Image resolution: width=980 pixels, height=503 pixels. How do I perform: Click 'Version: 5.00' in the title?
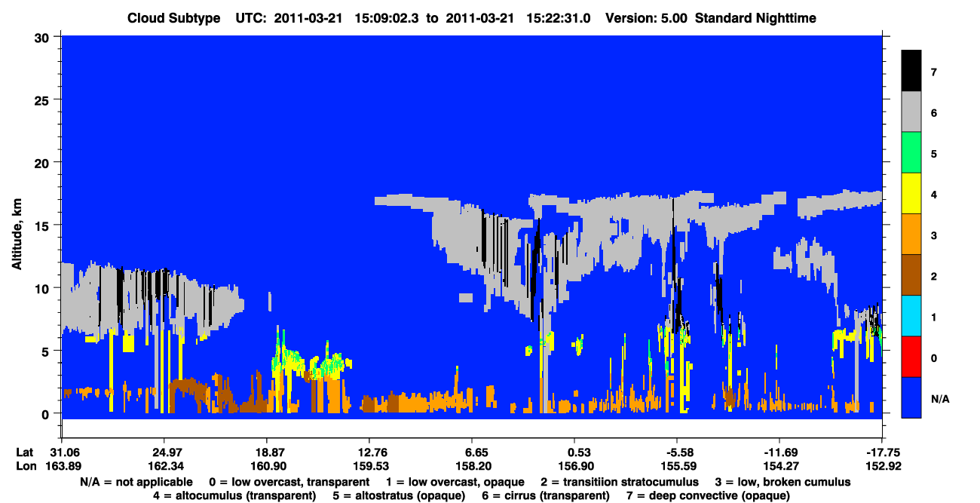pos(645,18)
